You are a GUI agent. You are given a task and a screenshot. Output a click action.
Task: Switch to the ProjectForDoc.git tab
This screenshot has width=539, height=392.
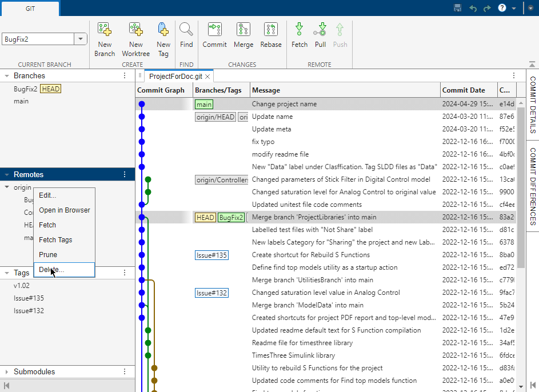coord(177,76)
